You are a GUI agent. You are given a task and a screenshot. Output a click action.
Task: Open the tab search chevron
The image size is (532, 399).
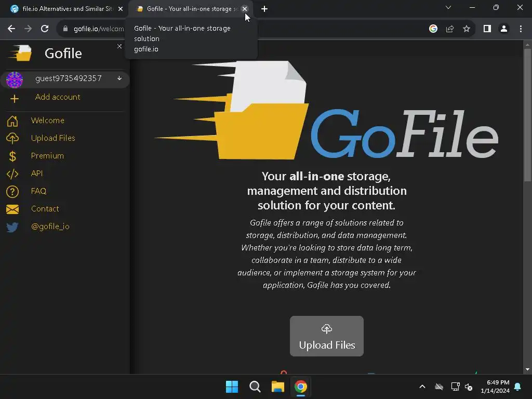448,7
